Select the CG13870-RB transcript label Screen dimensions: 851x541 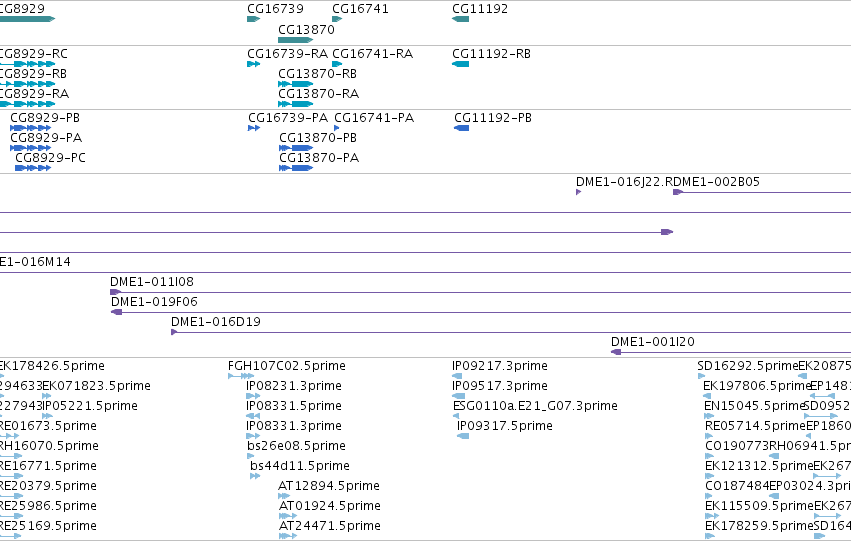click(317, 74)
